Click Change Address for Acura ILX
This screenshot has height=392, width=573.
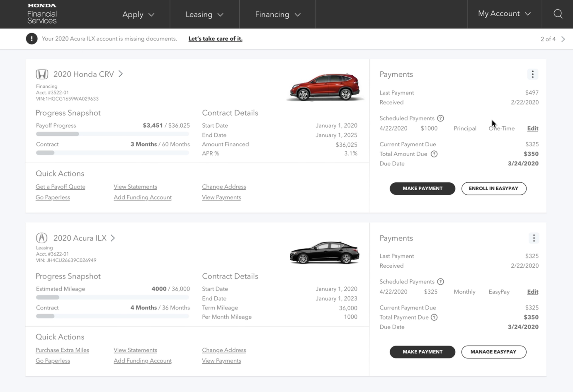tap(224, 350)
